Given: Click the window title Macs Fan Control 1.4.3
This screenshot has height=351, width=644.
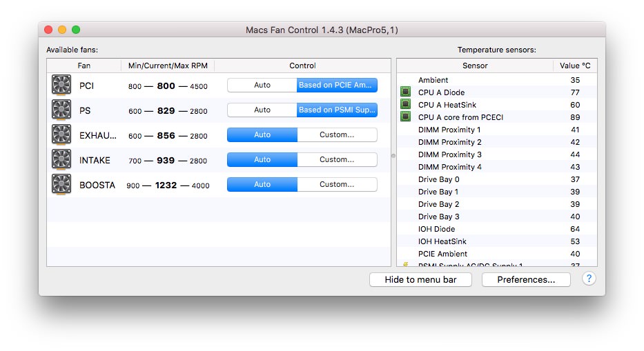Looking at the screenshot, I should tap(322, 30).
